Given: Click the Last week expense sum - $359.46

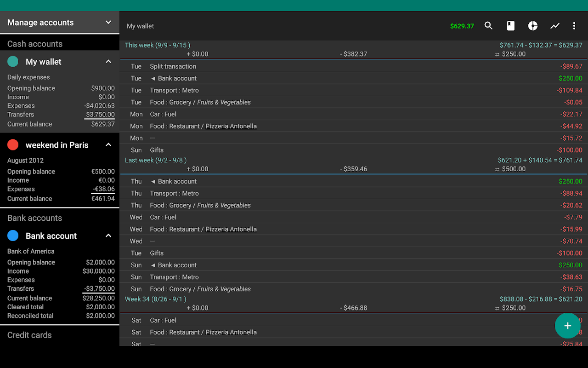Looking at the screenshot, I should click(354, 169).
